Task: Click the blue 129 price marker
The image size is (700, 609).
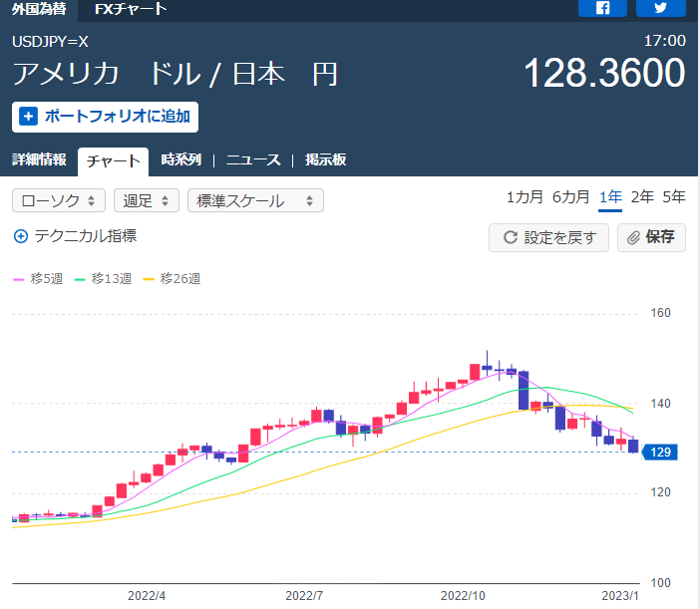Action: tap(660, 453)
